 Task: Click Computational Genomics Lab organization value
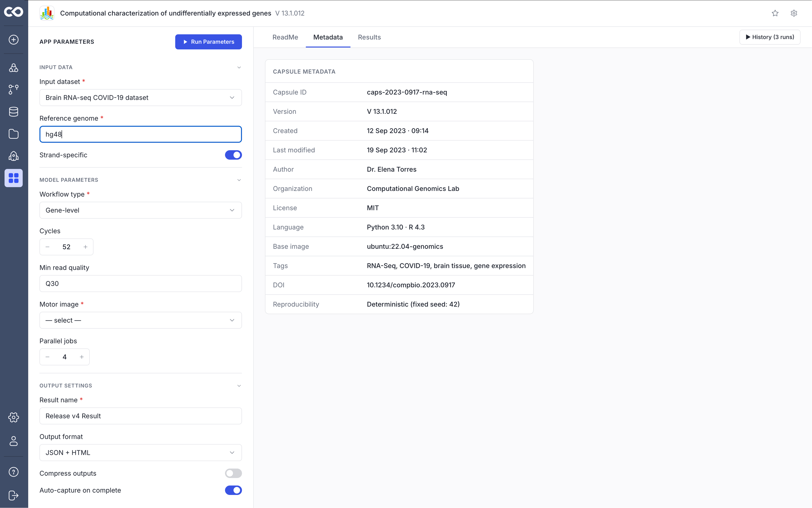click(x=413, y=188)
